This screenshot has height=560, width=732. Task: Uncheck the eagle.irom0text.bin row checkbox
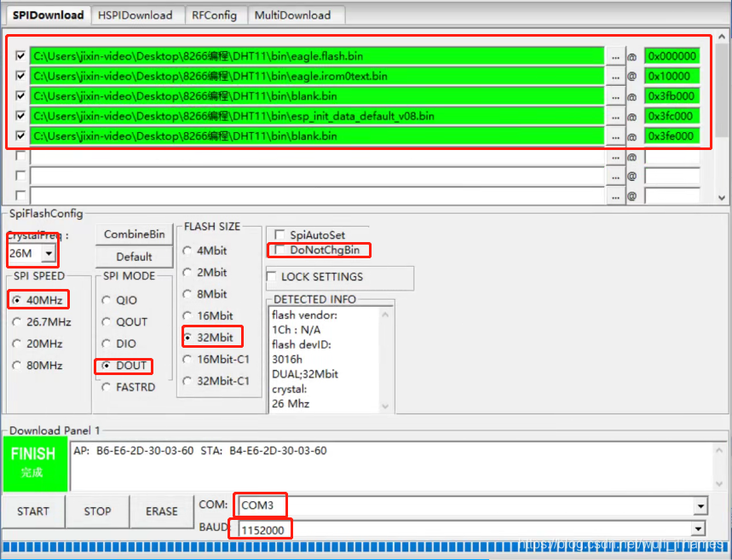click(20, 75)
